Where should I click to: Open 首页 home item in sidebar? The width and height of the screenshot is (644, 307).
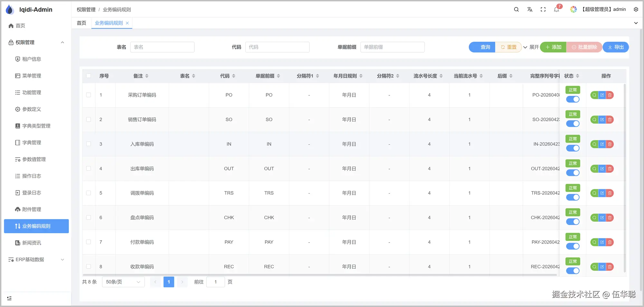tap(36, 25)
